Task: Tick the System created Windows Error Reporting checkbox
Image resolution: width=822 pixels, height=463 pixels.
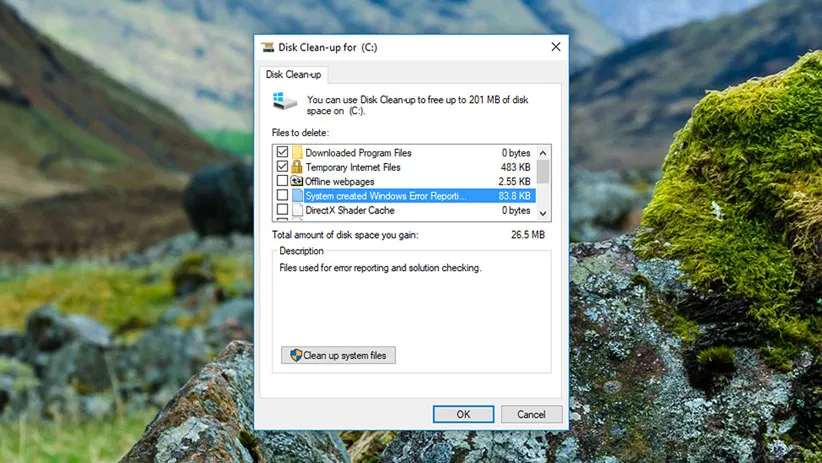Action: coord(282,196)
